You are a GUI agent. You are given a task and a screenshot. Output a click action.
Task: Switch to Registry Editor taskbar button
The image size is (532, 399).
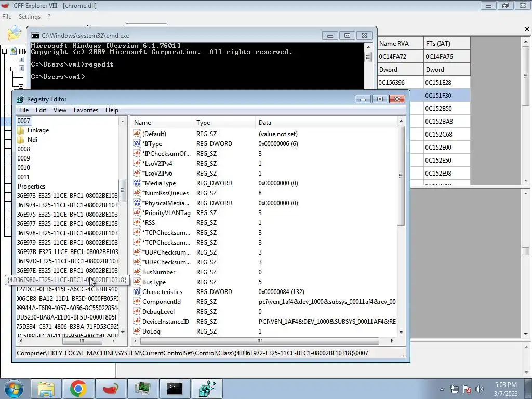pyautogui.click(x=207, y=389)
